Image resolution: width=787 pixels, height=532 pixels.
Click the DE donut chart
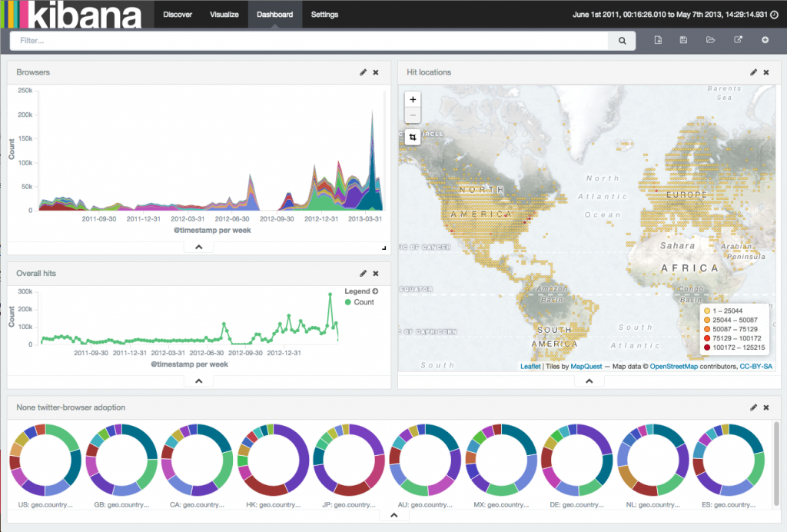pyautogui.click(x=576, y=460)
